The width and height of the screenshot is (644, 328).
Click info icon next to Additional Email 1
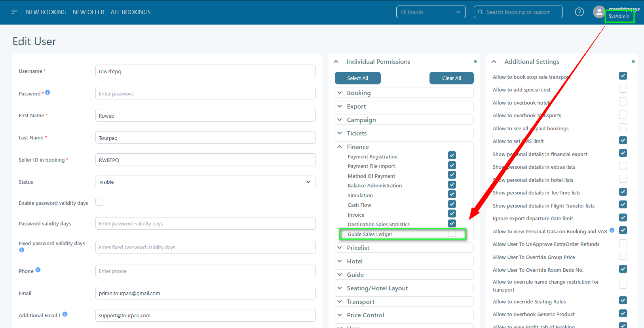pos(65,314)
